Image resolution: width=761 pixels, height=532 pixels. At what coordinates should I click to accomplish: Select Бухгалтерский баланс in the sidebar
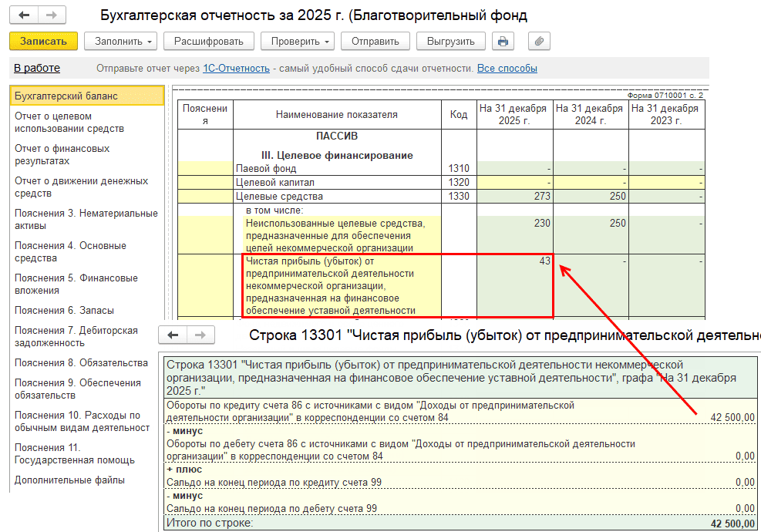pyautogui.click(x=66, y=96)
